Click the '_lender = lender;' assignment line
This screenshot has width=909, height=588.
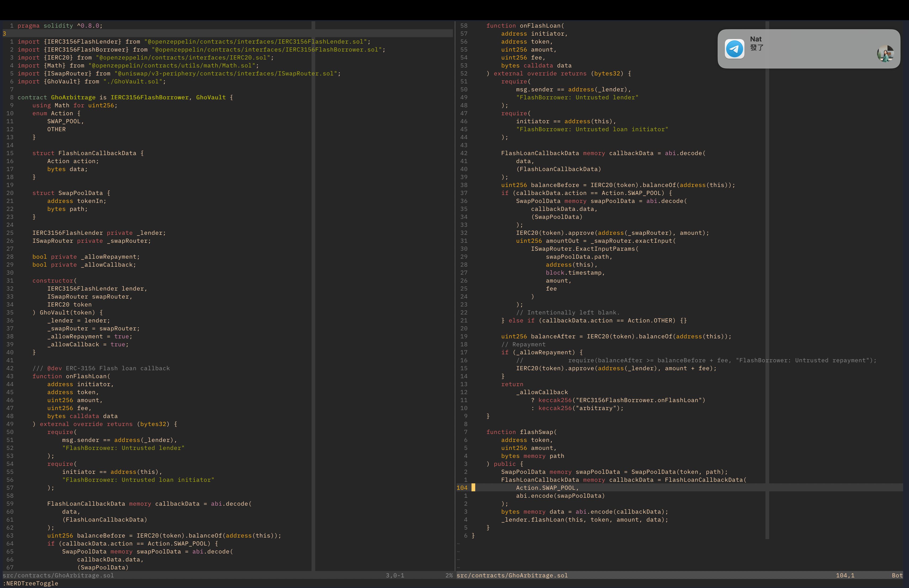point(79,321)
